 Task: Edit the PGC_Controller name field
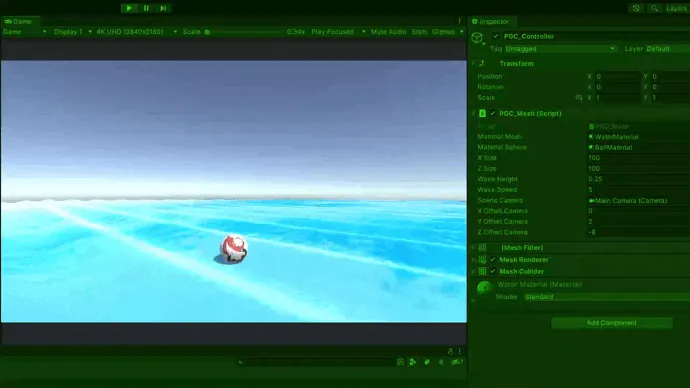point(596,36)
